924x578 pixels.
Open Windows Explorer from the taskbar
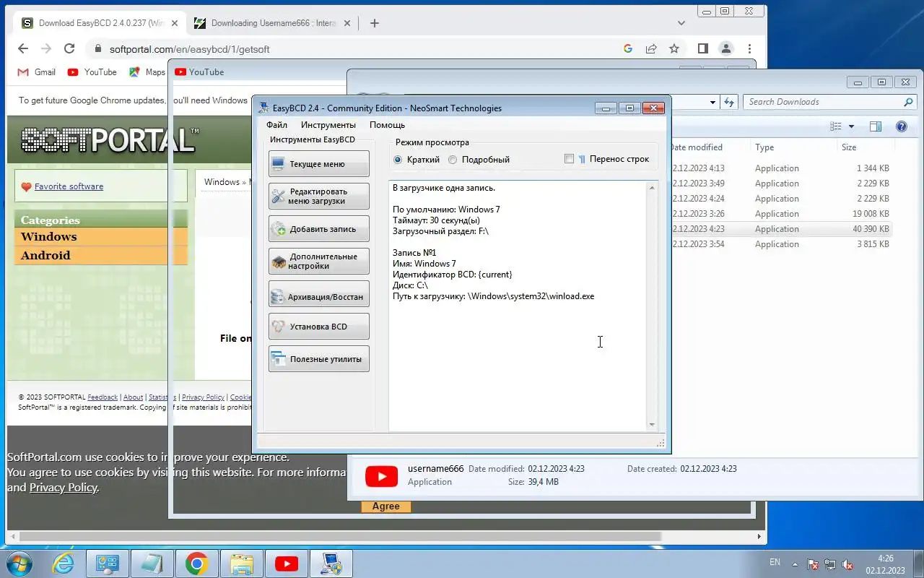(241, 564)
